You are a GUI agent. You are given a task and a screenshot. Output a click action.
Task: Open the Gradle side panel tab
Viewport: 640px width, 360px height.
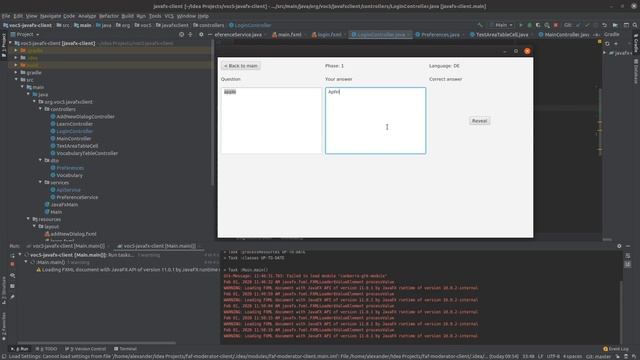tap(636, 44)
